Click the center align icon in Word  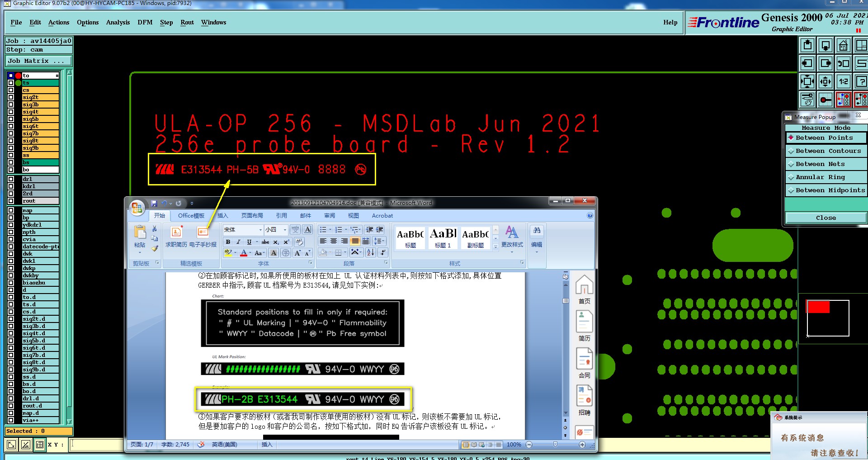(x=334, y=241)
